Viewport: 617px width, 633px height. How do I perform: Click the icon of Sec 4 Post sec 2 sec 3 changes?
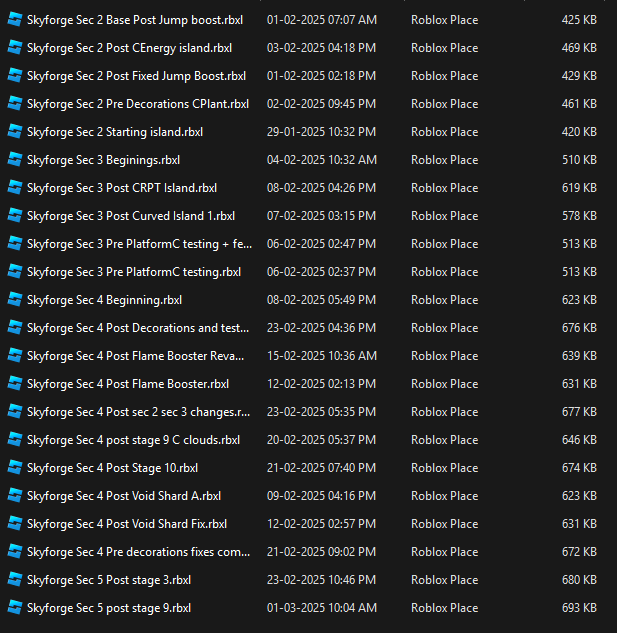pyautogui.click(x=15, y=412)
